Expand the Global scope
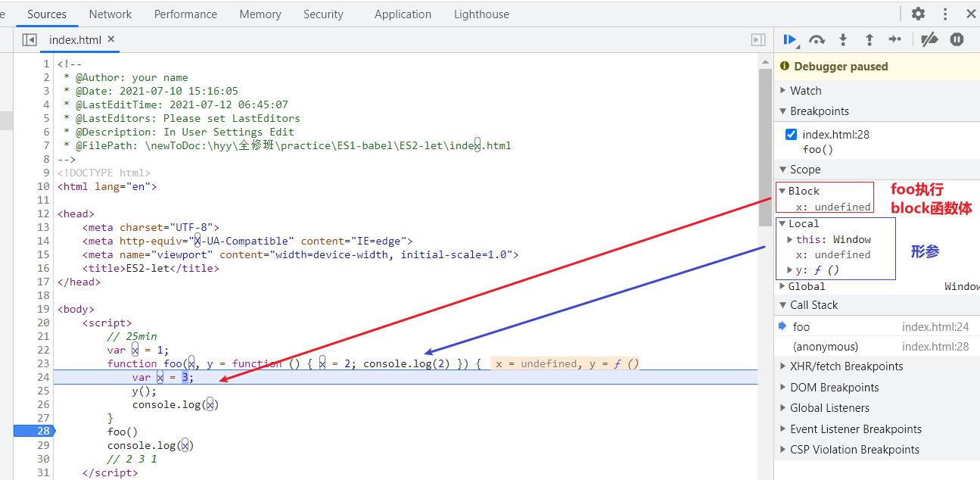Image resolution: width=980 pixels, height=480 pixels. (x=782, y=286)
